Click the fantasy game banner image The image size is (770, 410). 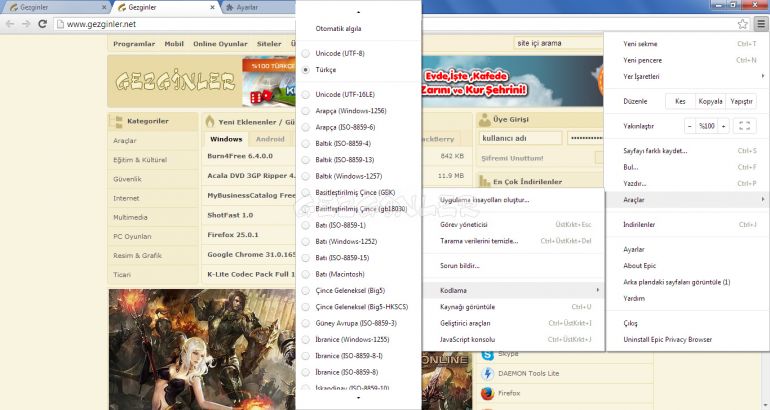(202, 349)
